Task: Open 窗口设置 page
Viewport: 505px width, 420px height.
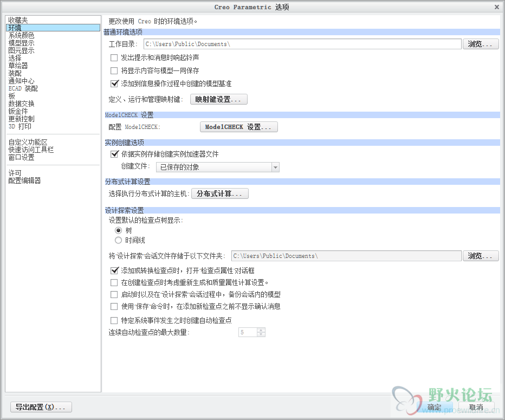Action: 21,157
